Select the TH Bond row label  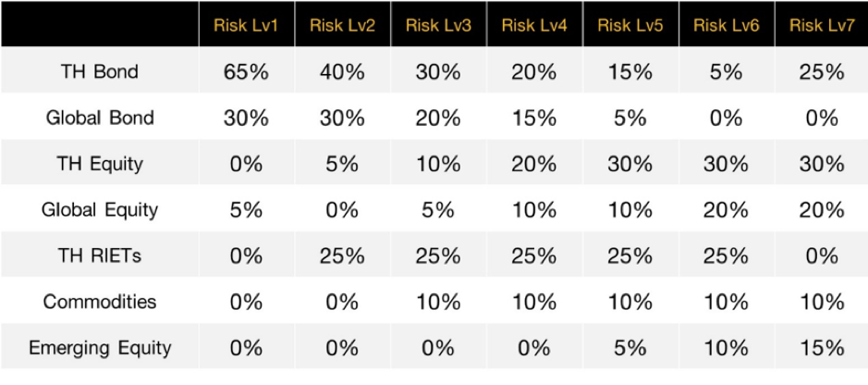coord(100,72)
